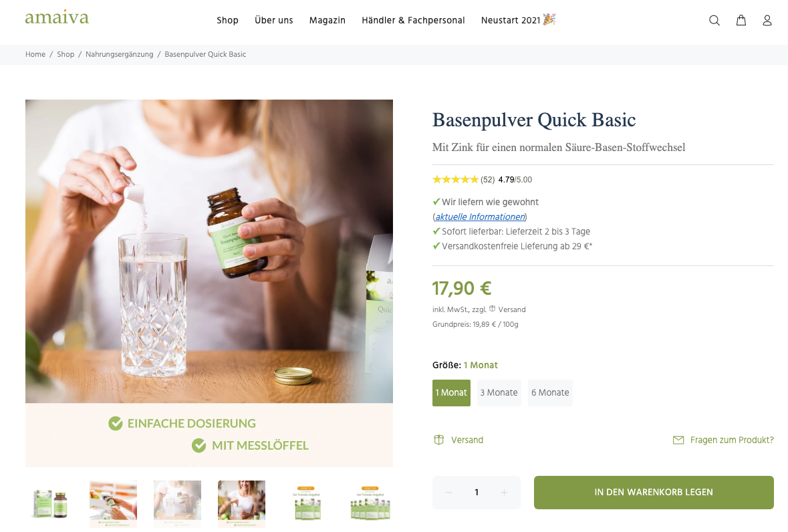The height and width of the screenshot is (532, 788).
Task: Click the quantity input field
Action: [477, 493]
